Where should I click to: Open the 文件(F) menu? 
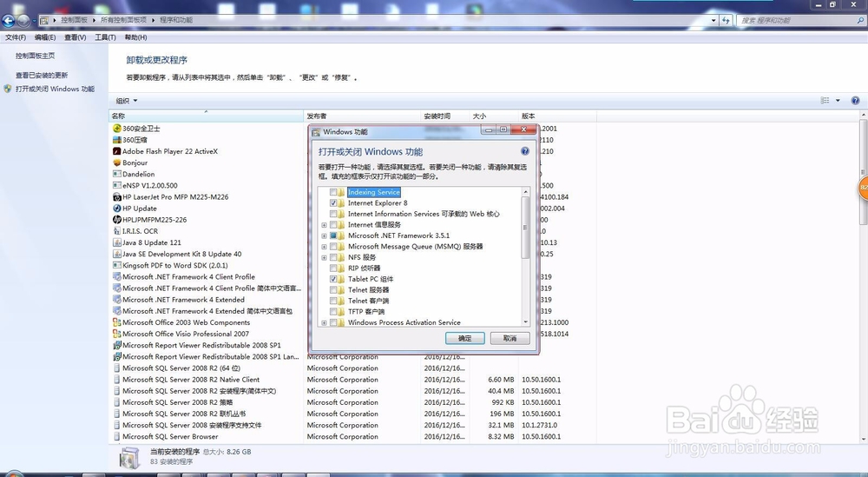tap(16, 37)
